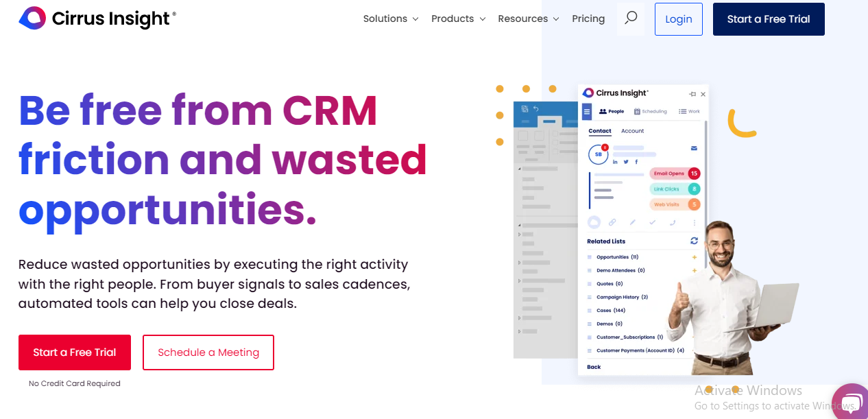Refresh the Related Lists section
This screenshot has height=419, width=868.
coord(694,241)
